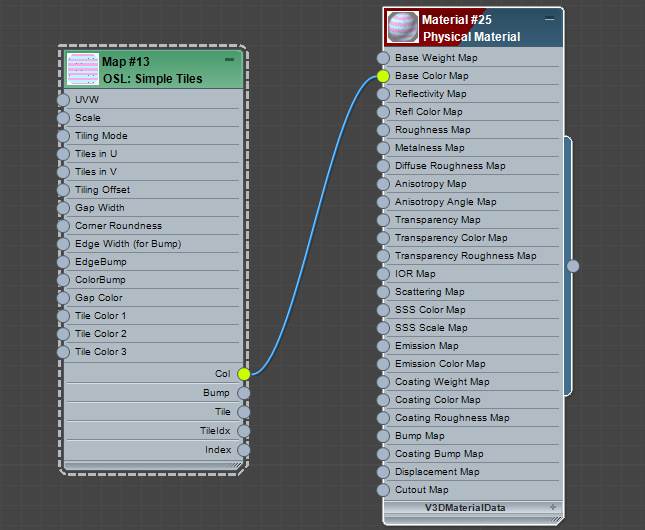
Task: Select the Gap Color input socket
Action: coord(63,298)
